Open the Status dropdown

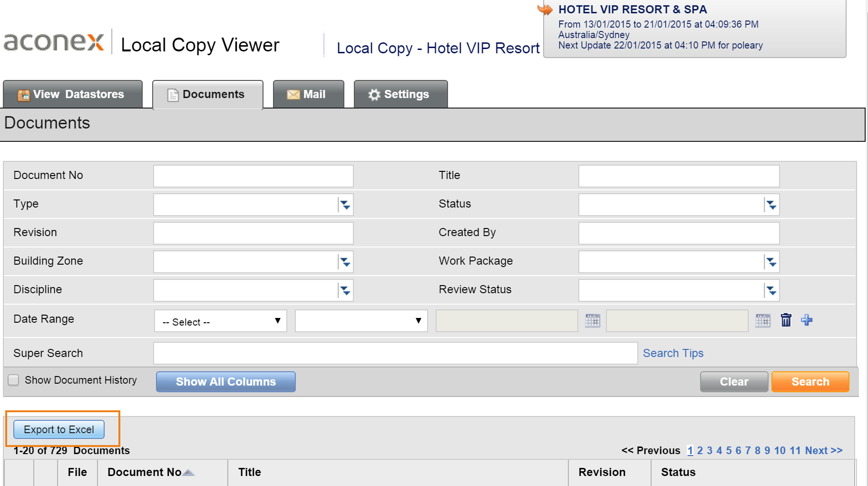(771, 205)
